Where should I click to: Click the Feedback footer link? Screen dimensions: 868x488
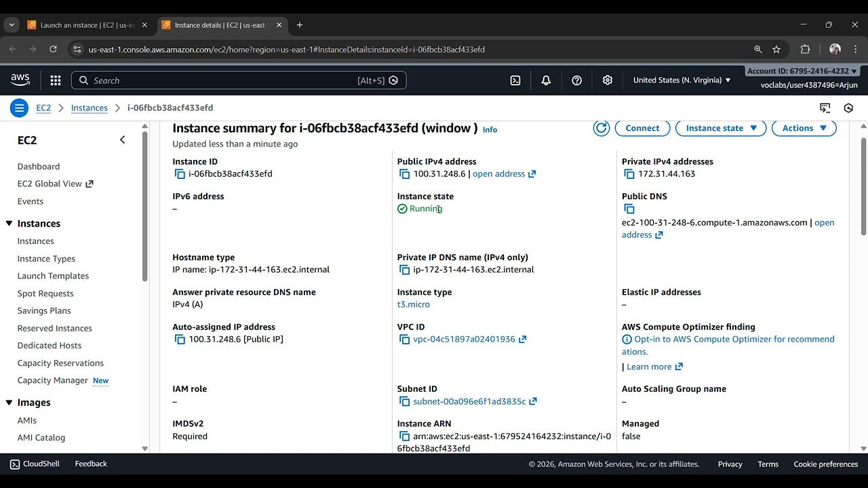tap(91, 464)
